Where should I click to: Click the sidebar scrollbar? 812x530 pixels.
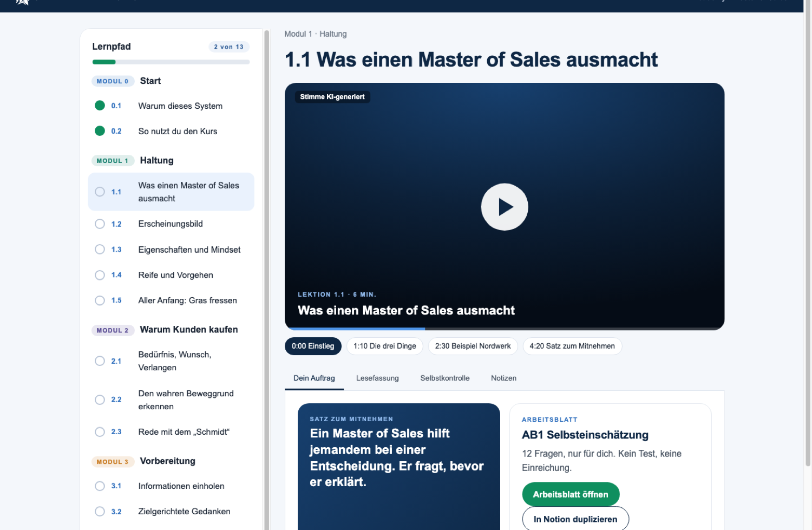click(x=266, y=279)
